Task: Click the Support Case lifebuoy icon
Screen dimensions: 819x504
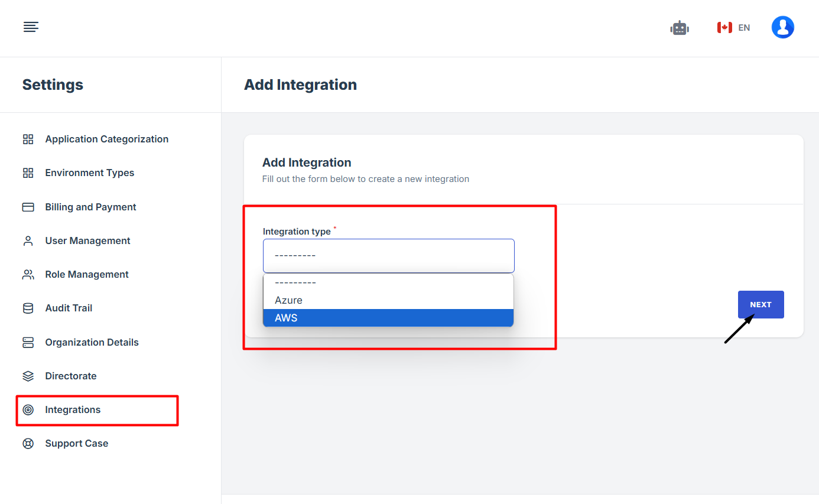Action: [28, 444]
